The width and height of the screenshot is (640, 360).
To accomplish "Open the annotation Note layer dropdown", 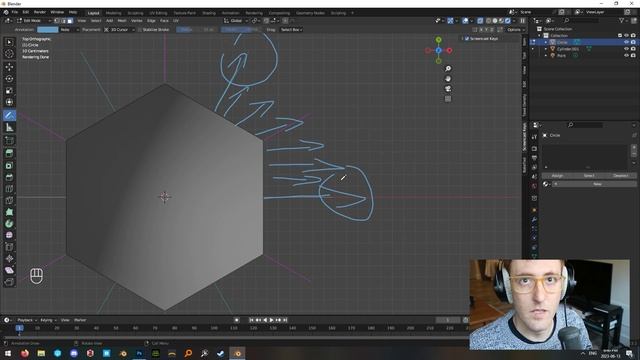I will click(x=69, y=30).
